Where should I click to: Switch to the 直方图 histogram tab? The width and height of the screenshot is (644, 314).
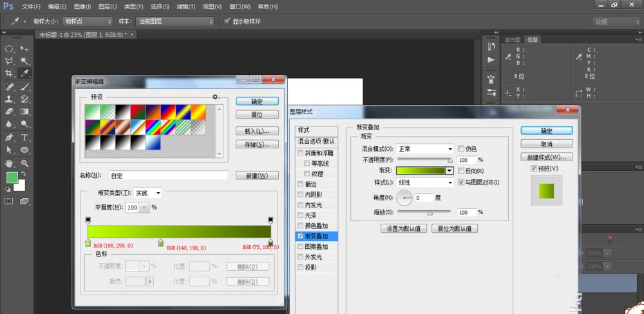click(513, 39)
